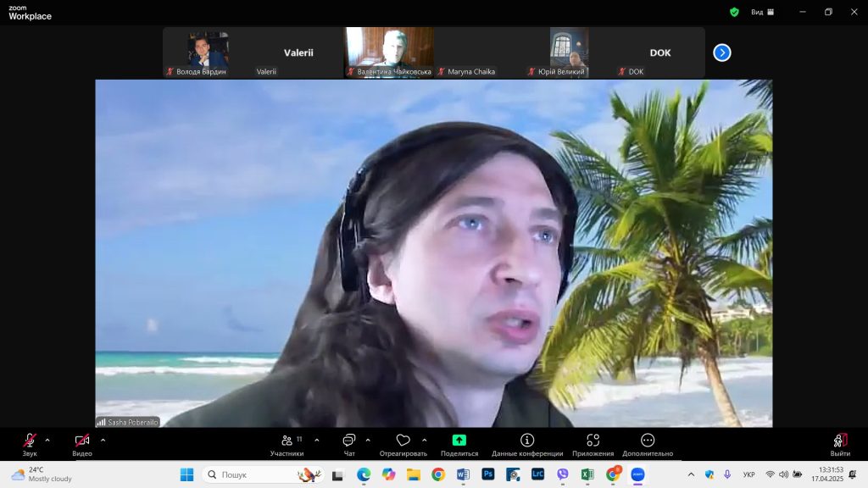Open the Участники participants panel
Image resolution: width=868 pixels, height=488 pixels.
(287, 441)
